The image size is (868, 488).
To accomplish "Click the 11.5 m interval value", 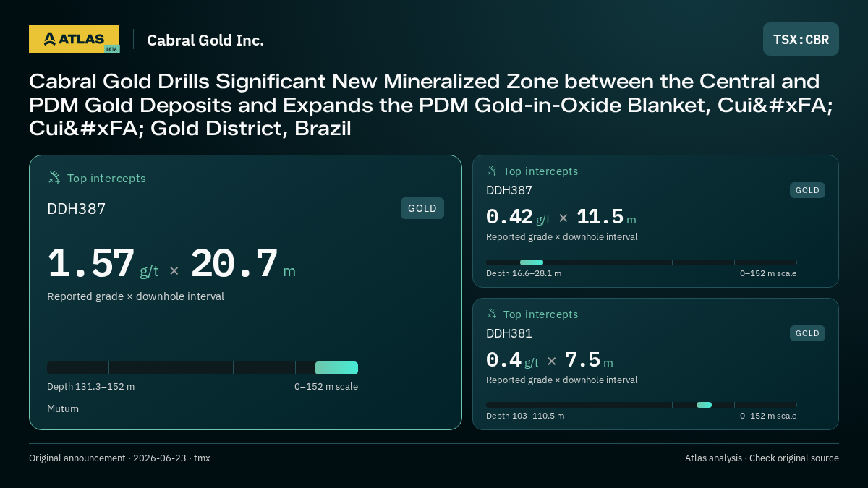I will coord(606,217).
